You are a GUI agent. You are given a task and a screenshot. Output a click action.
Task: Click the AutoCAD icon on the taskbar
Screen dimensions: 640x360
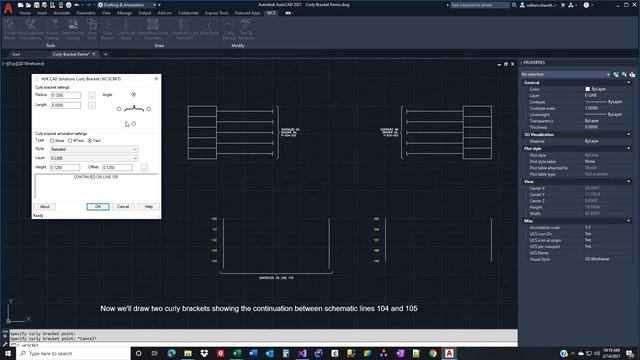(x=449, y=353)
